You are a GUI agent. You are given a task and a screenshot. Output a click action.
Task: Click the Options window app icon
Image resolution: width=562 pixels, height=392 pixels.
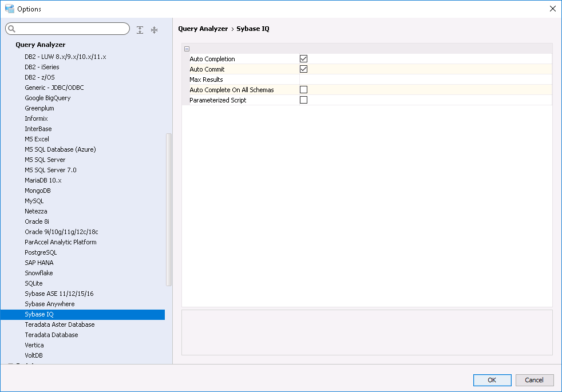pyautogui.click(x=9, y=9)
